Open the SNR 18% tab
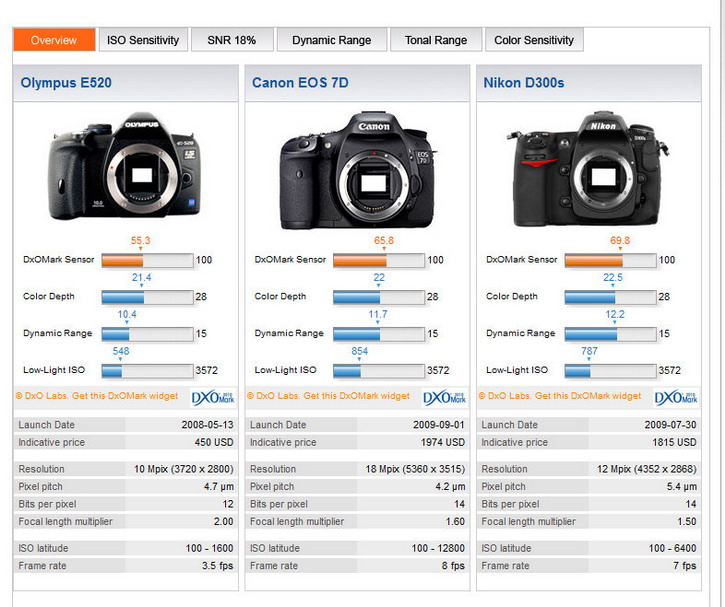Viewport: 725px width, 607px height. pos(232,40)
